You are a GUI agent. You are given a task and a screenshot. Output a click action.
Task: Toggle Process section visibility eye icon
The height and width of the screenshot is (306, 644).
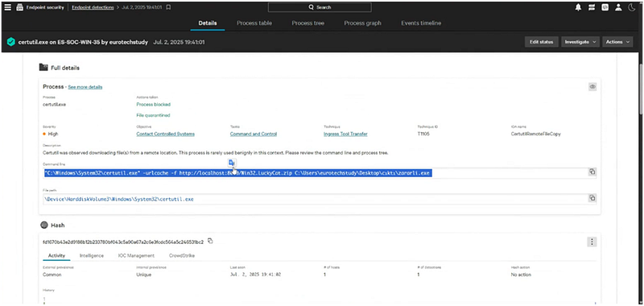click(x=592, y=87)
